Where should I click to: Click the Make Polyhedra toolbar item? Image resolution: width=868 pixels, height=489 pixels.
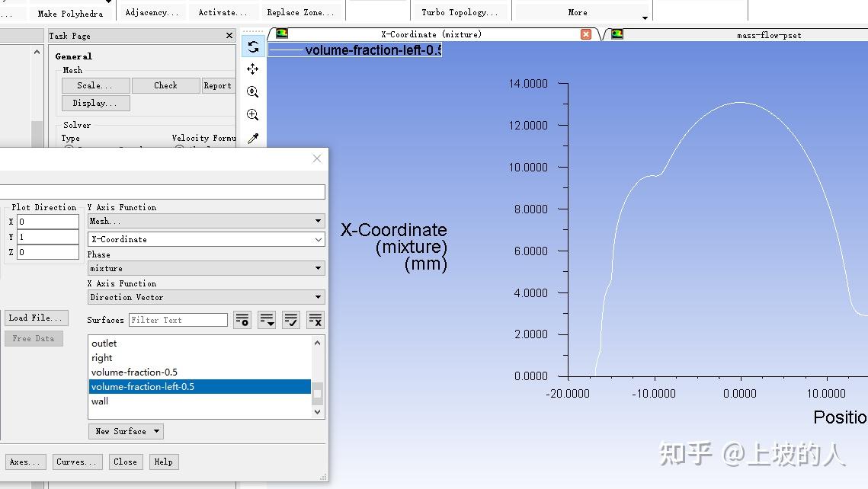(70, 13)
